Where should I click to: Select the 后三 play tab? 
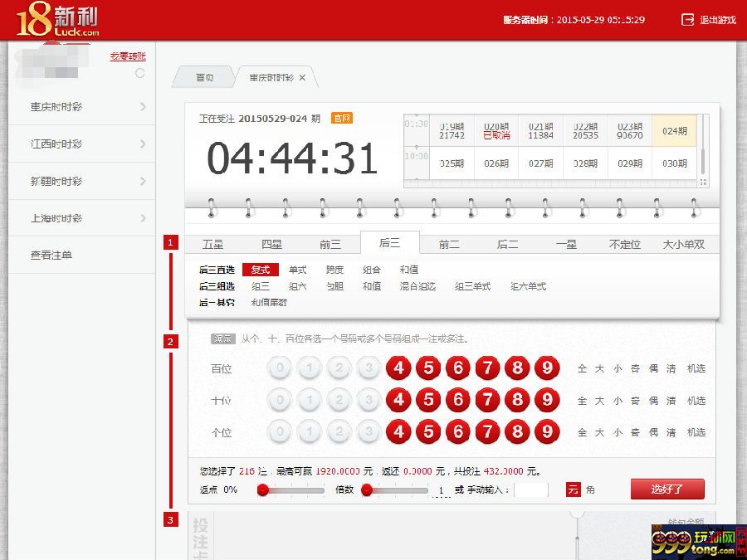point(390,243)
